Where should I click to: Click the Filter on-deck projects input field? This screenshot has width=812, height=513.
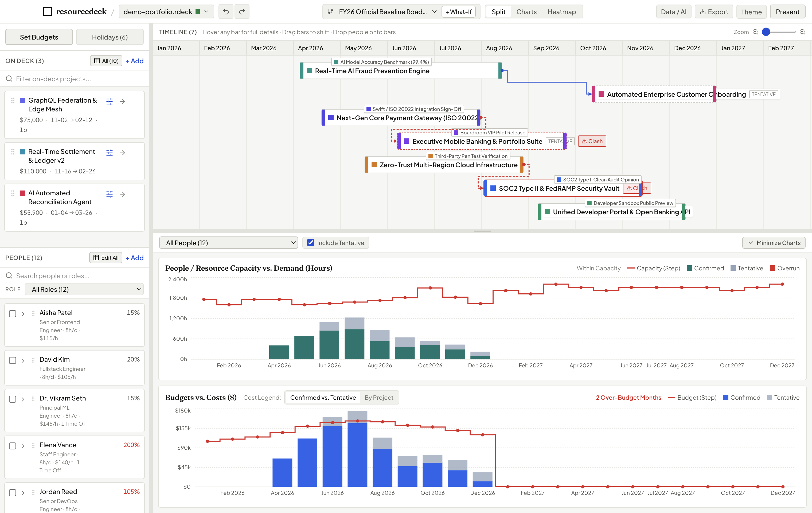point(75,79)
